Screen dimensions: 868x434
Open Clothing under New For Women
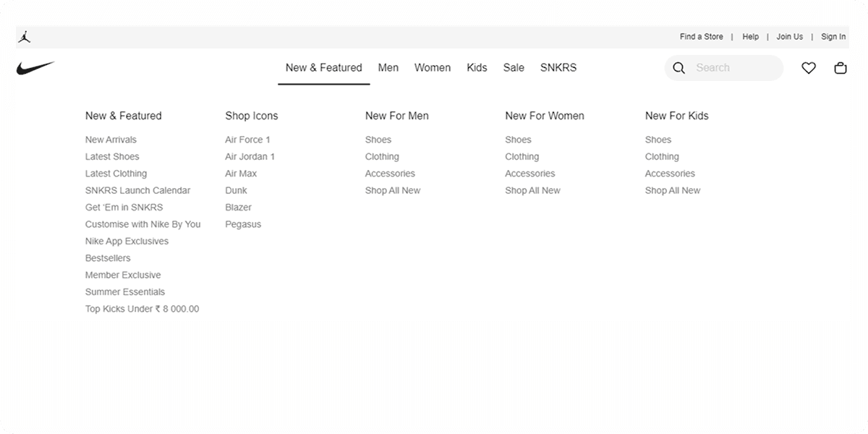(x=522, y=156)
